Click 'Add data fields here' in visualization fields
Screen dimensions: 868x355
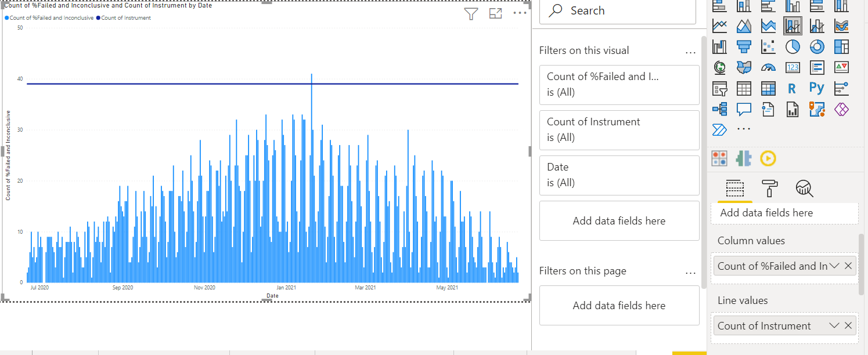[784, 213]
